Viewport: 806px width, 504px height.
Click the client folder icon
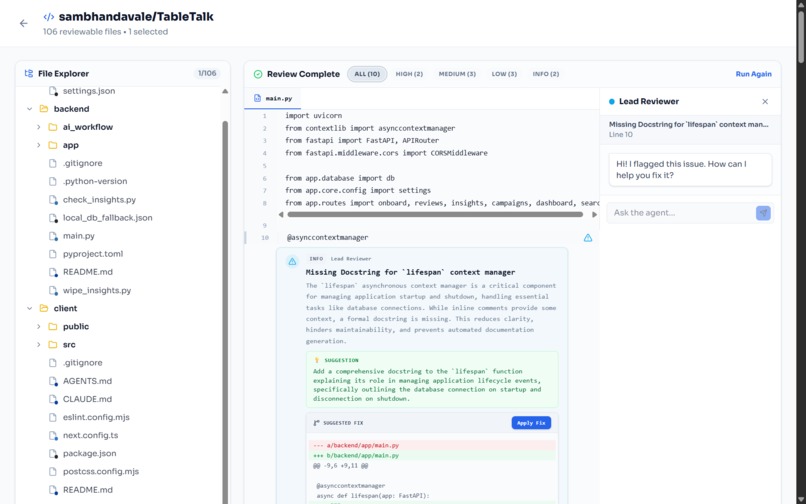pos(44,309)
